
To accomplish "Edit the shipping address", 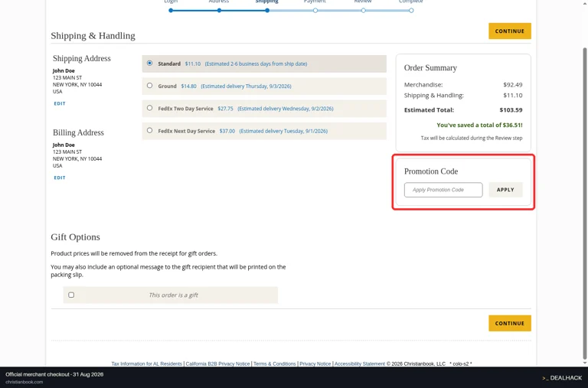I will [60, 103].
